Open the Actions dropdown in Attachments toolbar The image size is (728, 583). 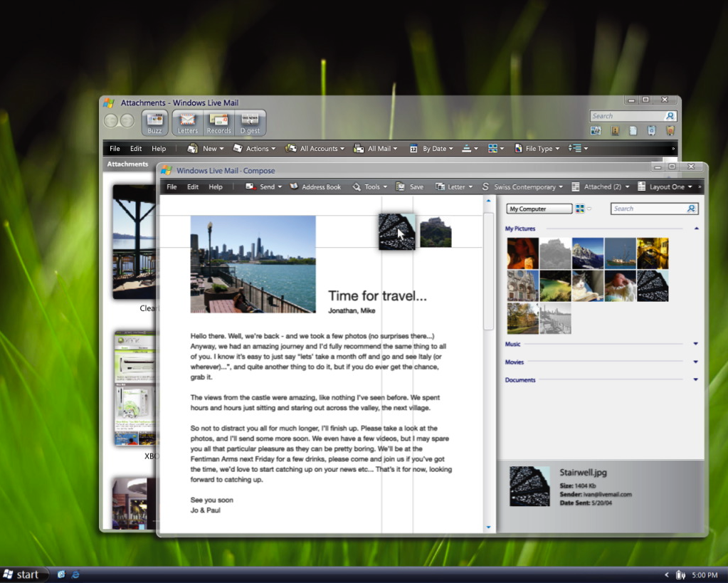click(254, 149)
